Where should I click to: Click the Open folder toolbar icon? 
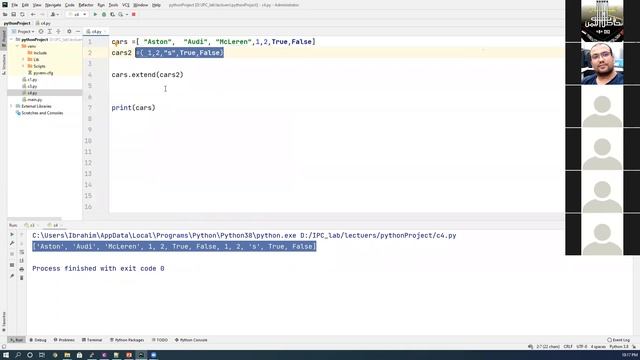5,14
